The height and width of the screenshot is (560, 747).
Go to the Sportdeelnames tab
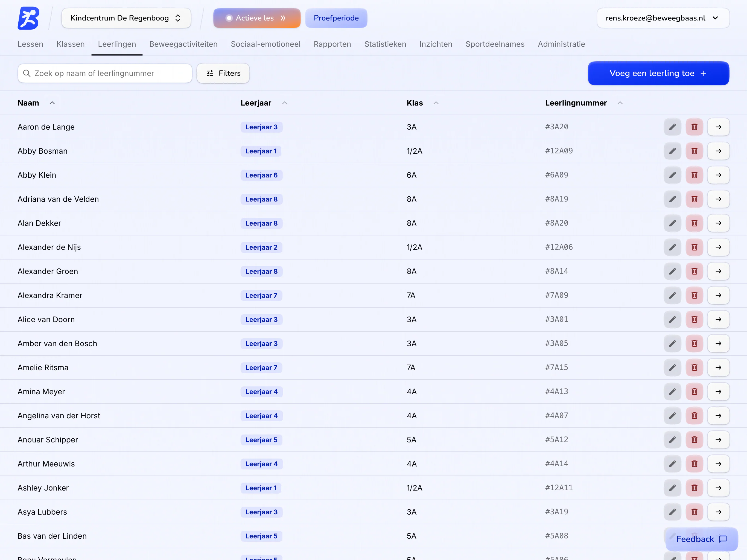(495, 44)
